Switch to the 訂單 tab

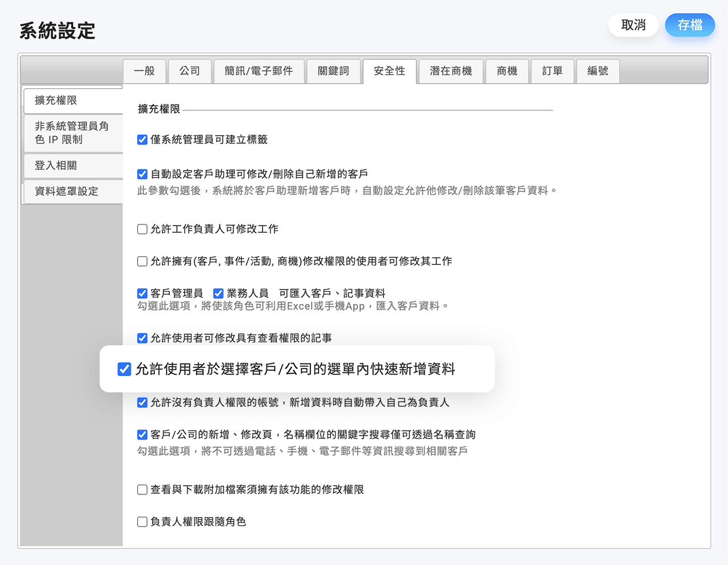[x=552, y=71]
